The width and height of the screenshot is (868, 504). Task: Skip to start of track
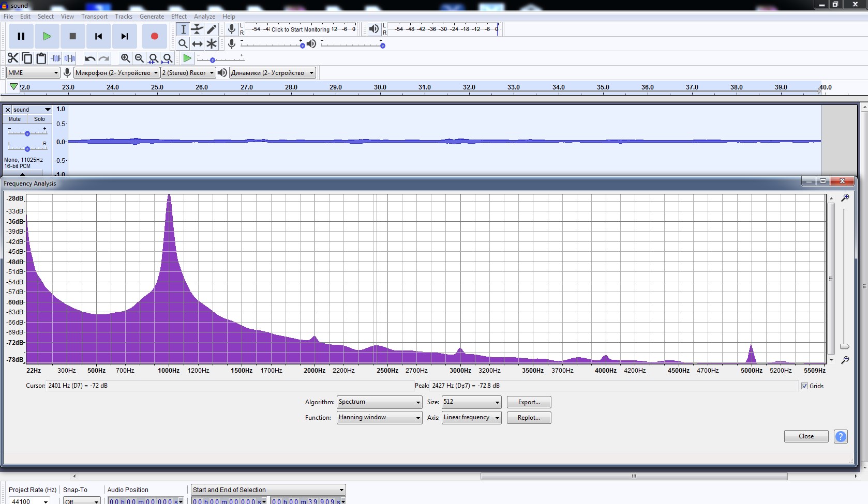pyautogui.click(x=99, y=36)
